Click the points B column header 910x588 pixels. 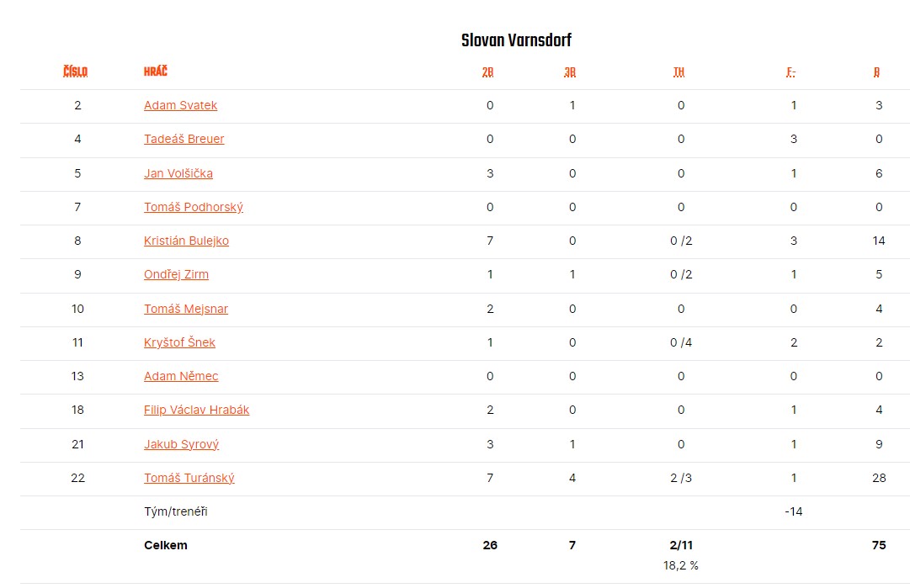876,72
